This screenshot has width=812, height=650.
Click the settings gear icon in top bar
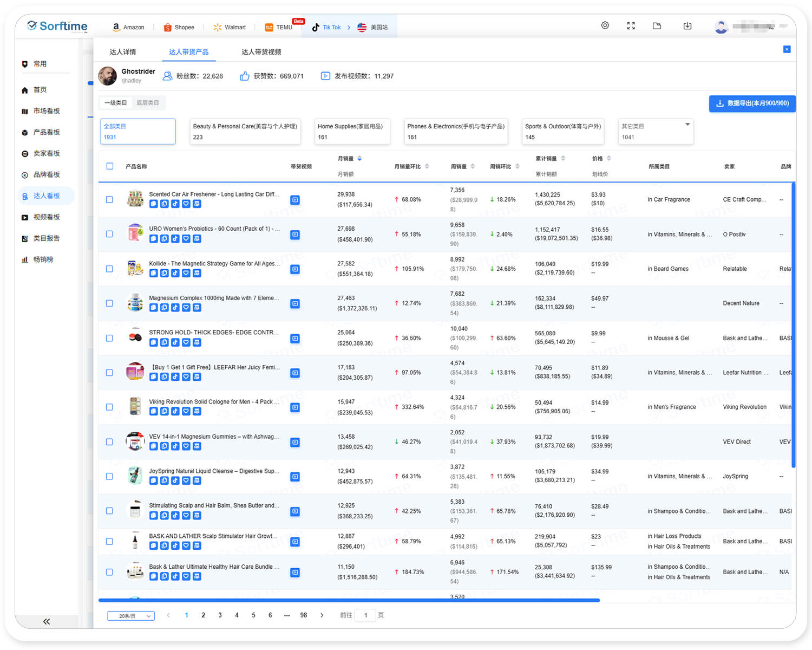[605, 25]
